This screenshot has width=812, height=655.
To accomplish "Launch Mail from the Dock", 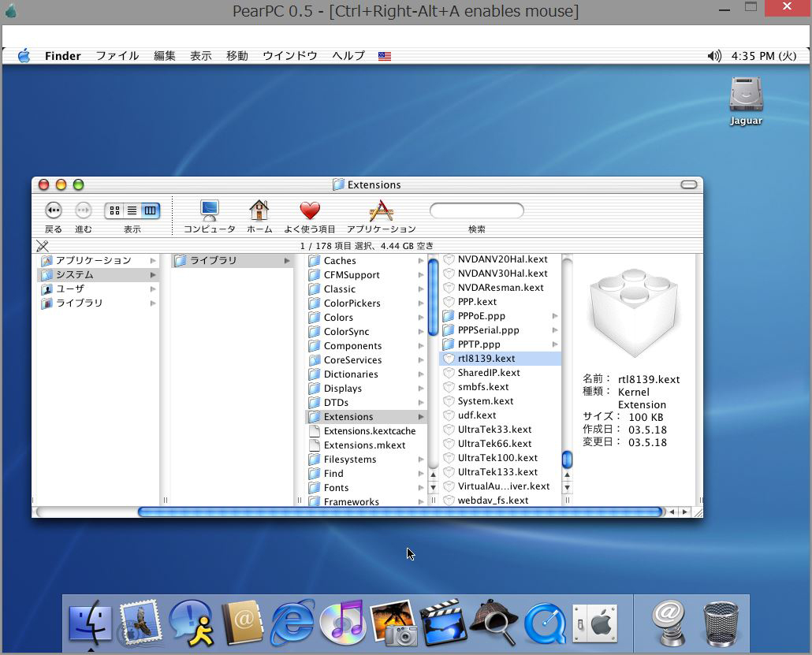I will pos(140,623).
